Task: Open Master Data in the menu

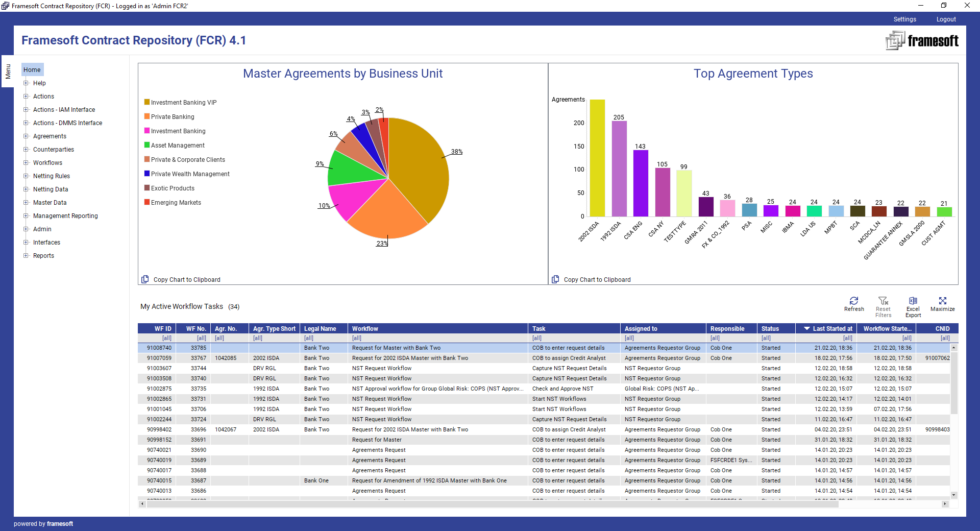Action: click(x=50, y=203)
